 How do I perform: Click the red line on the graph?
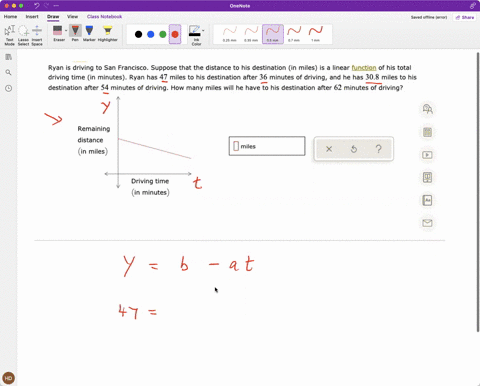coord(155,149)
